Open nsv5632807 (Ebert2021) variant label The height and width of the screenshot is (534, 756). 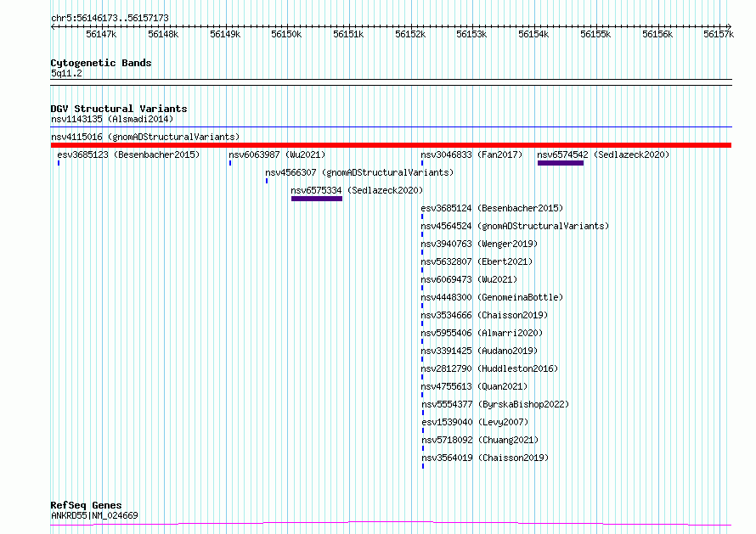477,261
